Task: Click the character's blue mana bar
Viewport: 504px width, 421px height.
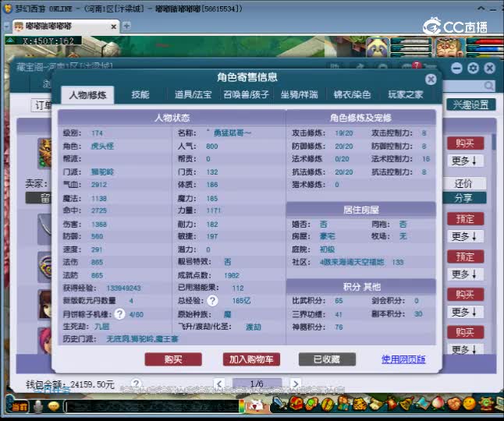Action: [485, 48]
